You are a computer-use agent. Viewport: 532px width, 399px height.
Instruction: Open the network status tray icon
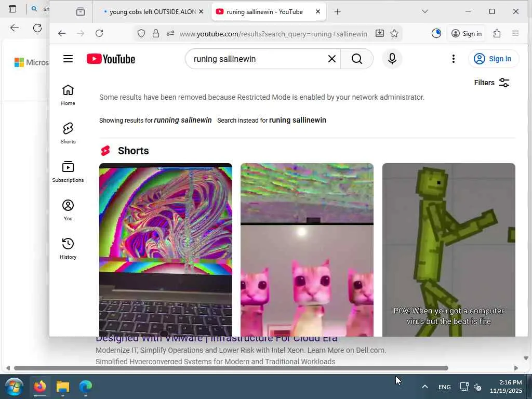(x=464, y=387)
